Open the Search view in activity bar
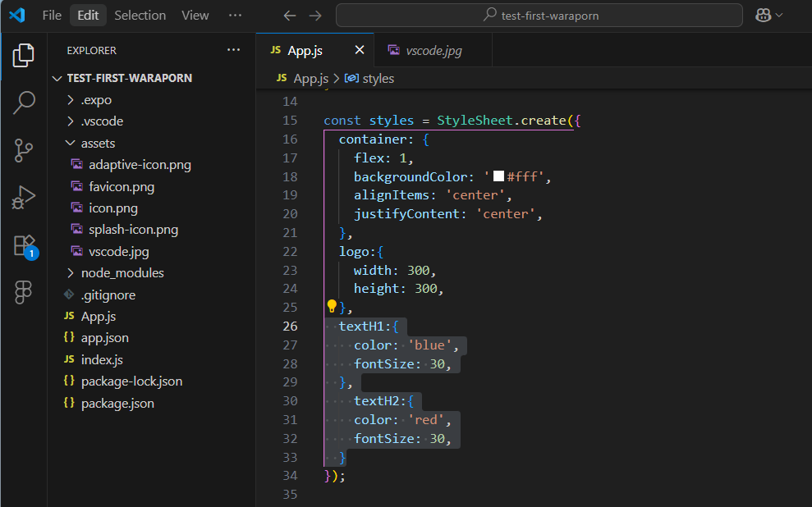 (24, 103)
